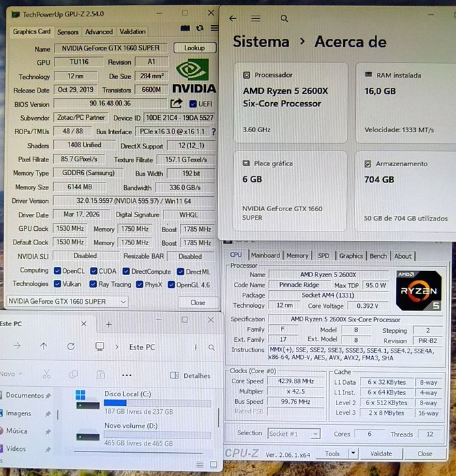Open the Bus Interface question mark help

coord(214,131)
